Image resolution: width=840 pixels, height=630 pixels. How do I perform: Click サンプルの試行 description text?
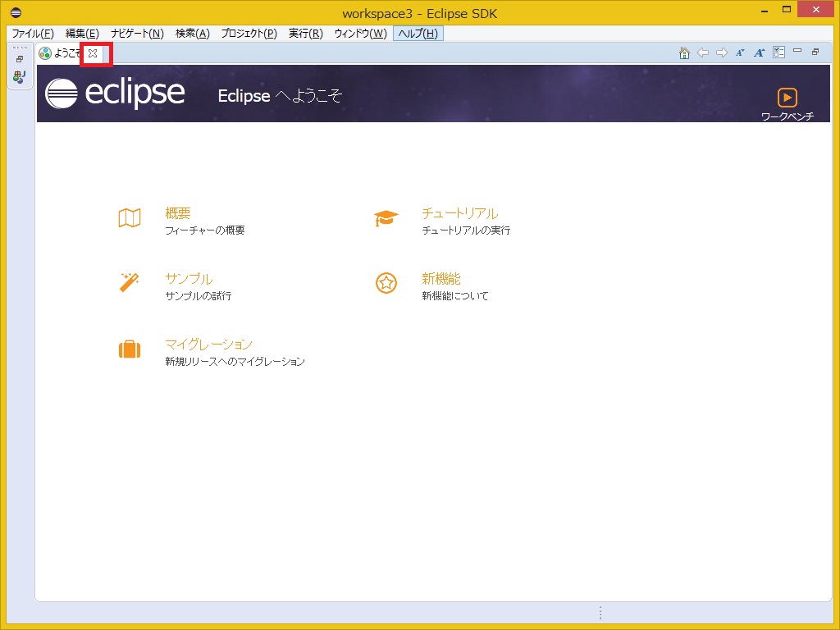(x=199, y=295)
